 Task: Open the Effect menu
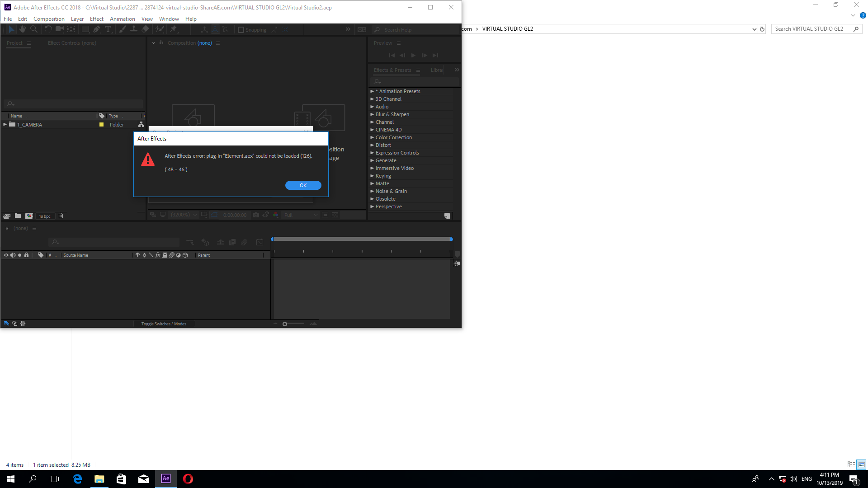(97, 19)
